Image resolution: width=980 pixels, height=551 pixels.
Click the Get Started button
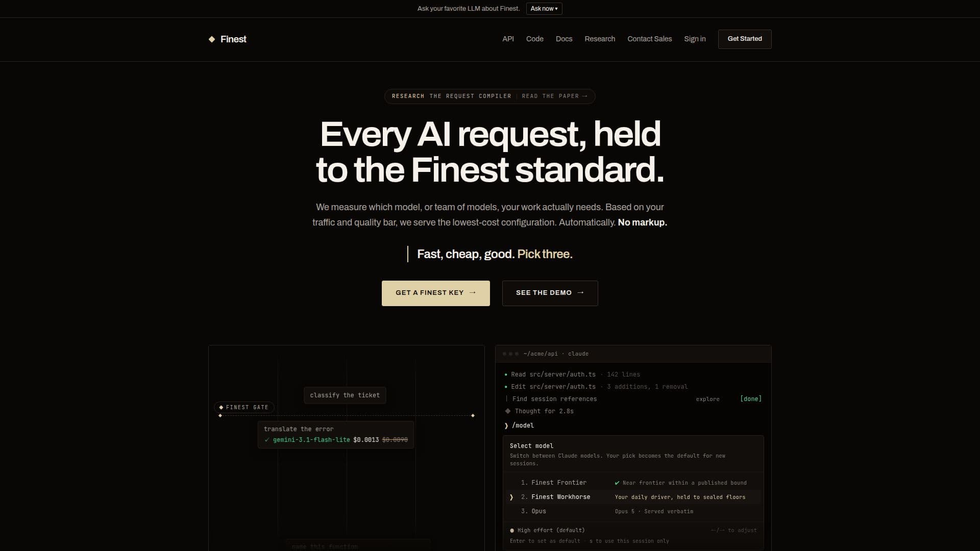click(745, 39)
